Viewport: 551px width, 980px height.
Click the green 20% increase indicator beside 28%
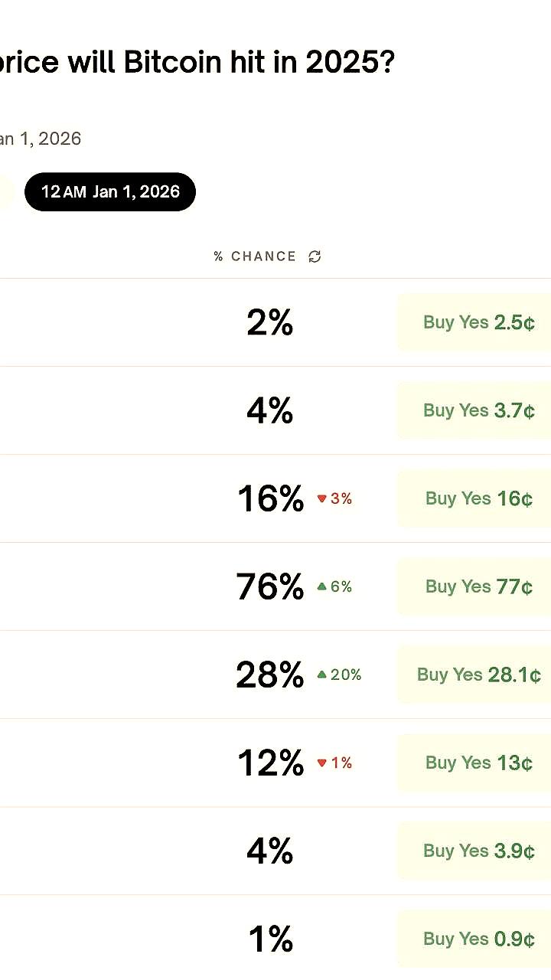(x=340, y=675)
